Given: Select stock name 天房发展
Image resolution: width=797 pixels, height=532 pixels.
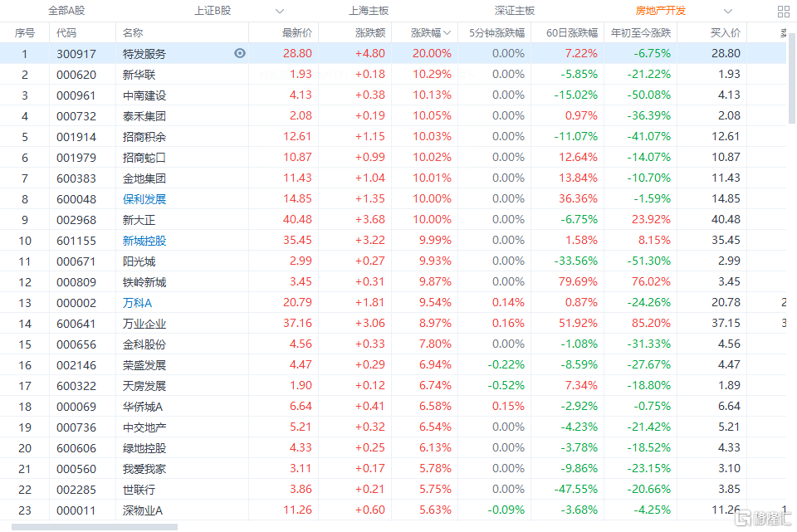Looking at the screenshot, I should [144, 386].
